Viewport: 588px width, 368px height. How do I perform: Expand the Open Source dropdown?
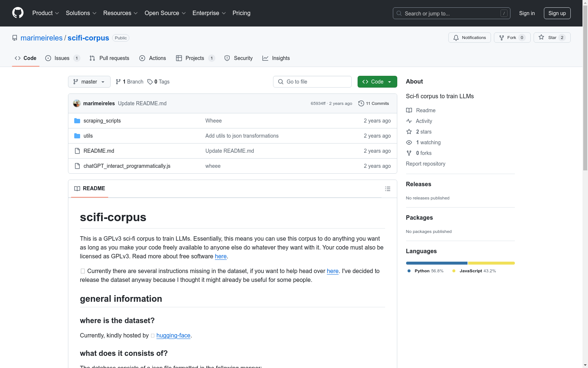[x=165, y=13]
